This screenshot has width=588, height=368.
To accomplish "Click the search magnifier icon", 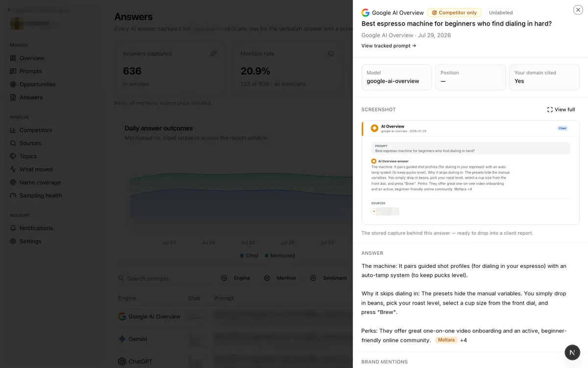I will [121, 278].
